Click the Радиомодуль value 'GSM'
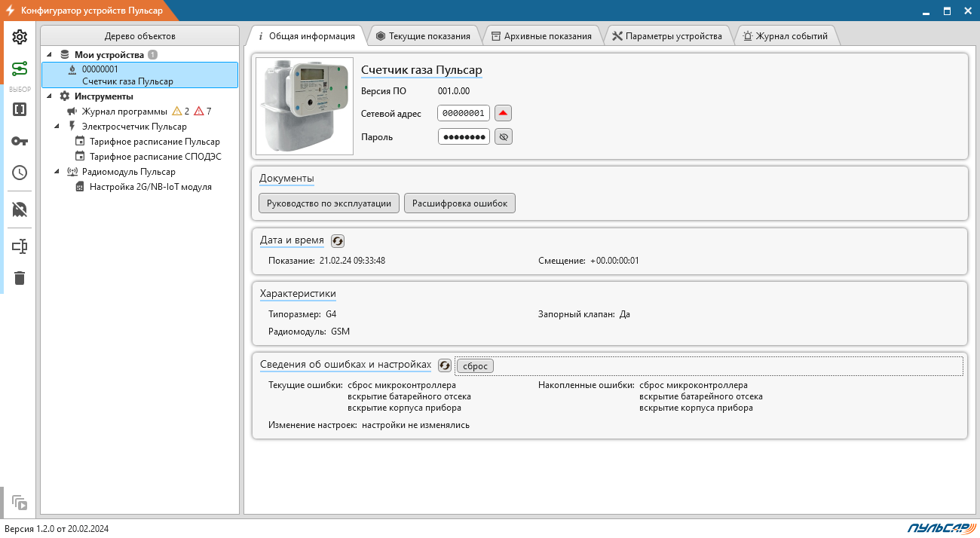Image resolution: width=980 pixels, height=538 pixels. click(x=340, y=332)
